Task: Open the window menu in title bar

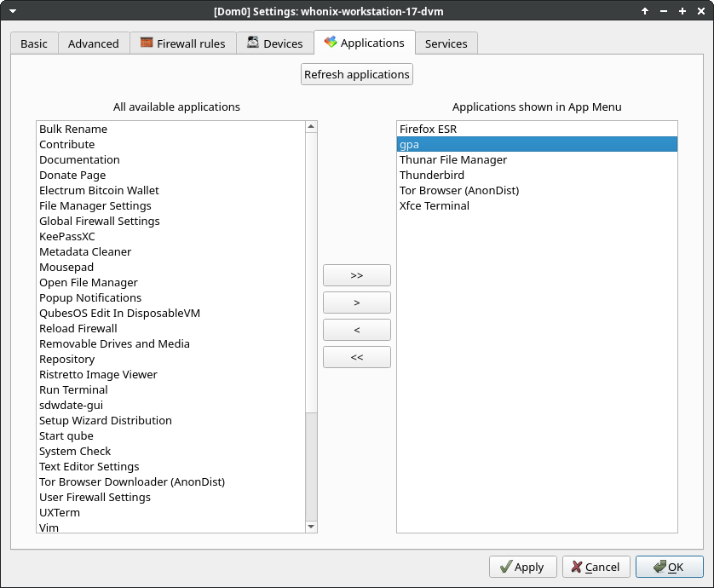Action: coord(12,10)
